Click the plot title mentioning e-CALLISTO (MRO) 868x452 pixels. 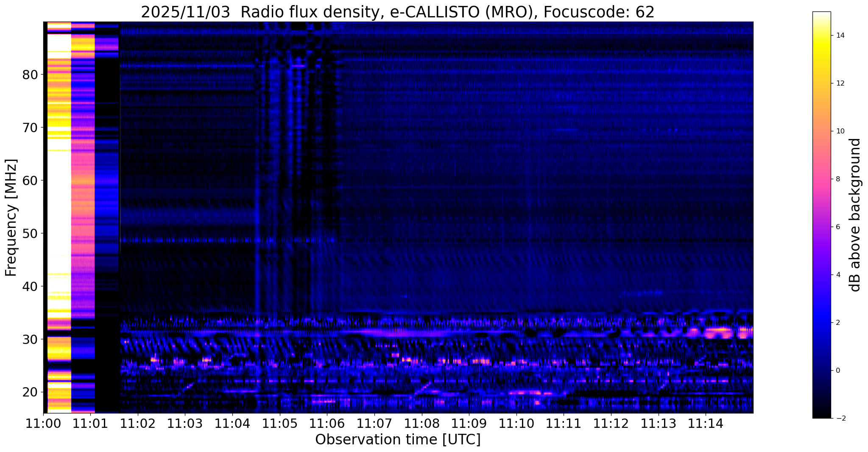(398, 12)
